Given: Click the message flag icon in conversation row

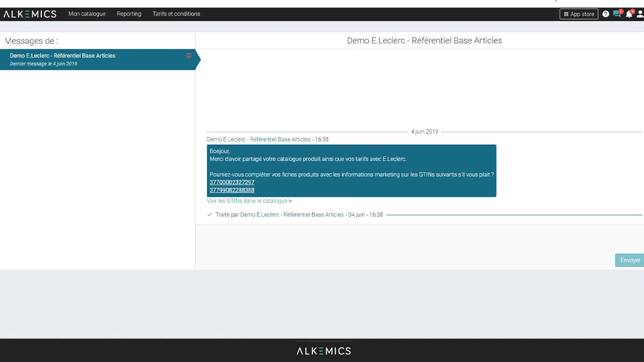Looking at the screenshot, I should click(188, 56).
